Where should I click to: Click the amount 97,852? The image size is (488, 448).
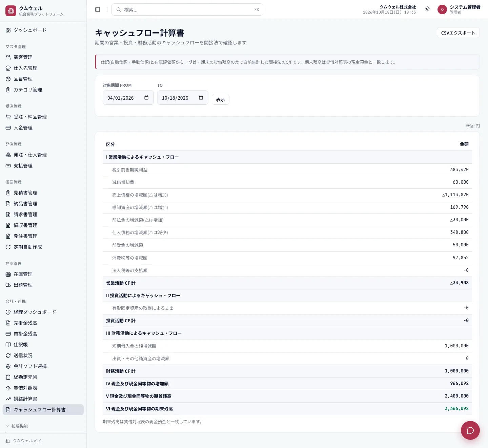tap(461, 258)
